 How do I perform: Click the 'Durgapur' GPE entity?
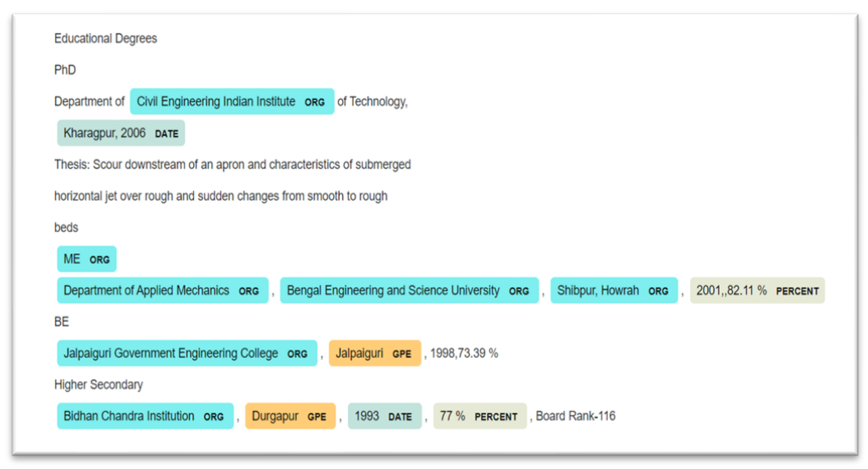click(x=290, y=416)
